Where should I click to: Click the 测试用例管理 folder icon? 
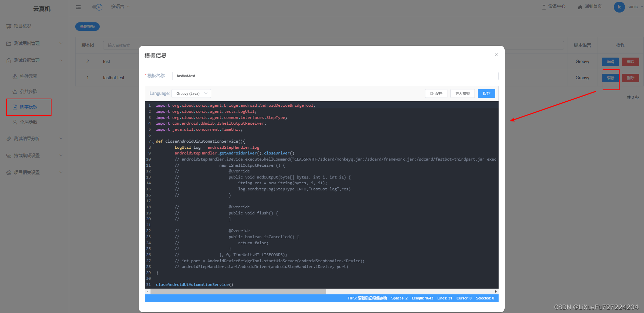click(9, 43)
